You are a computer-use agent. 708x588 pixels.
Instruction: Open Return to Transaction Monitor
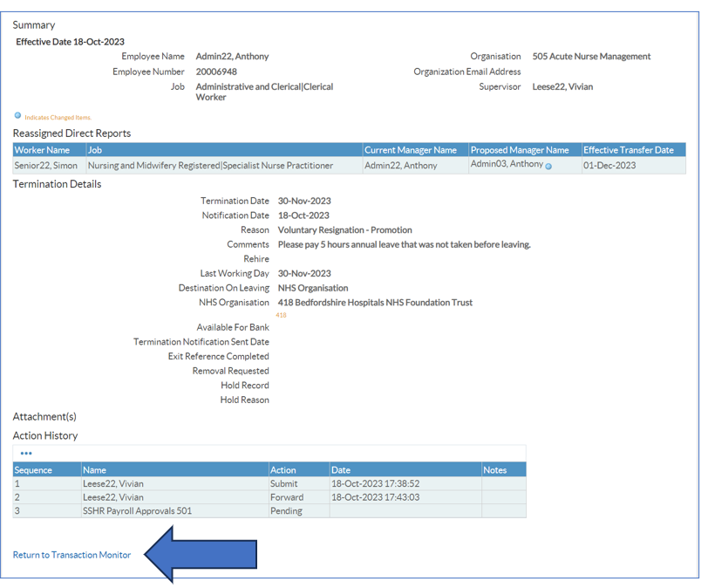[x=71, y=554]
